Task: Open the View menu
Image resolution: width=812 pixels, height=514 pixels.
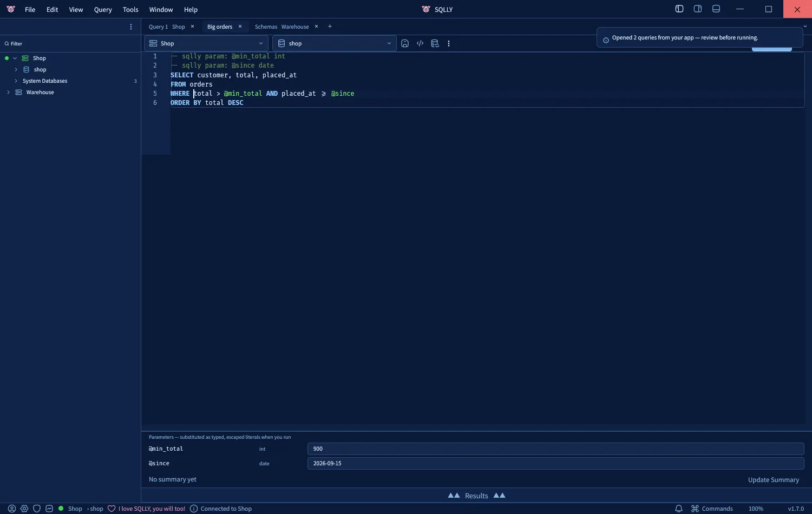Action: (76, 9)
